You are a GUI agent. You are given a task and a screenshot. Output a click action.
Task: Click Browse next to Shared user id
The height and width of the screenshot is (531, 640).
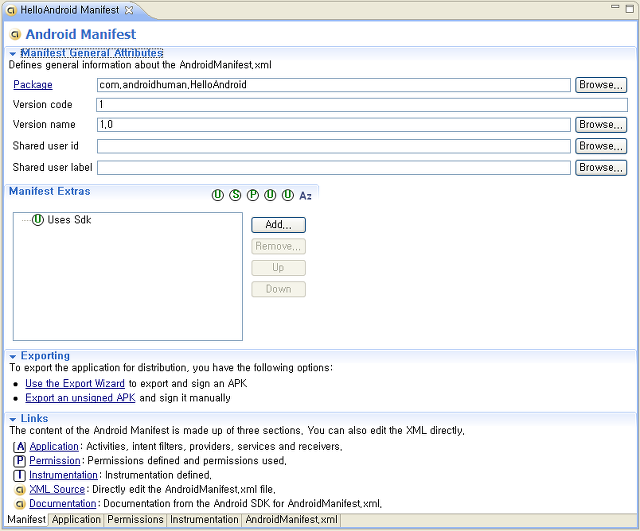coord(601,146)
